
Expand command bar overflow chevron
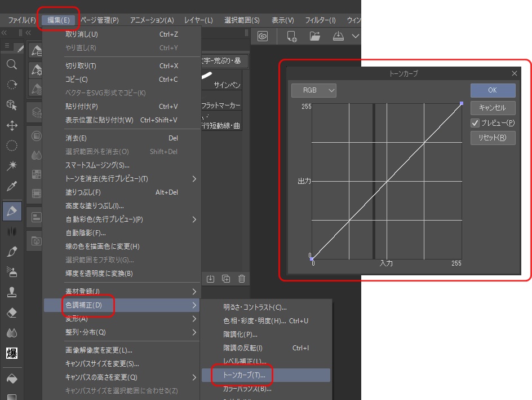pos(355,36)
